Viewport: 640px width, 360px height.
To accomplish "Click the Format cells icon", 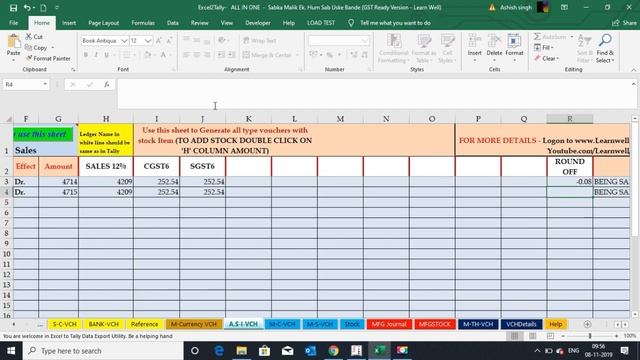I will (x=514, y=41).
